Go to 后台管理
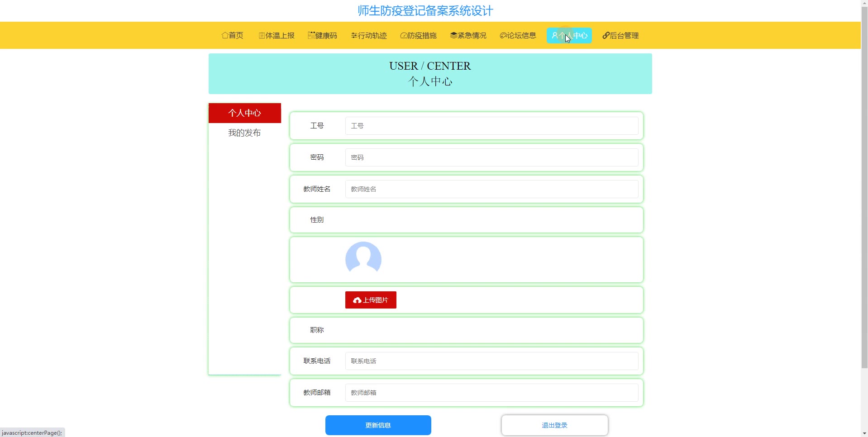 (620, 35)
